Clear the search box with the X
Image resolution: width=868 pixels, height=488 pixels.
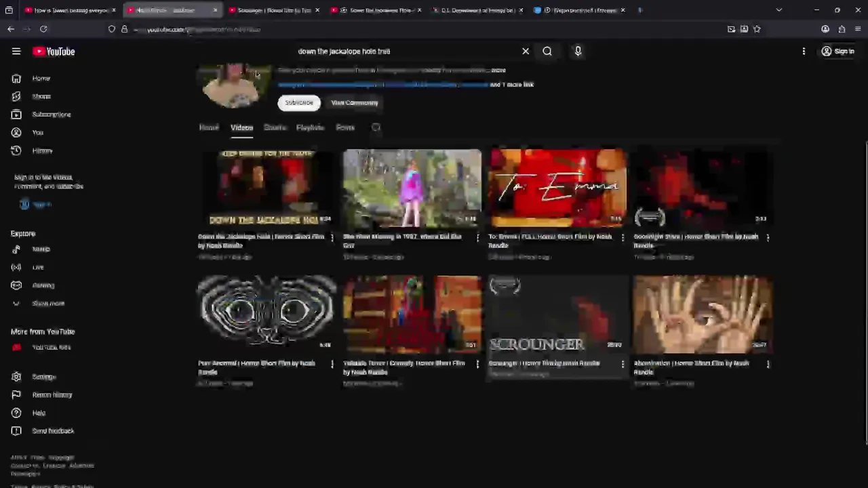tap(526, 52)
